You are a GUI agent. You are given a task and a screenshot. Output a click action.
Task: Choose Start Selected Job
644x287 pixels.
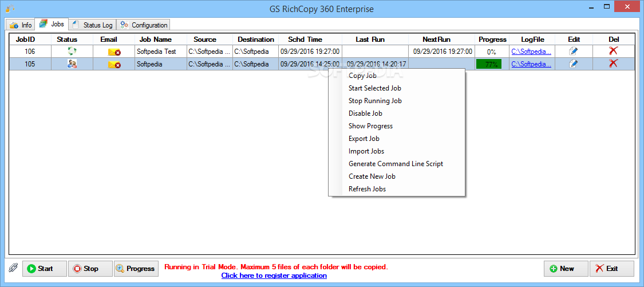coord(396,88)
